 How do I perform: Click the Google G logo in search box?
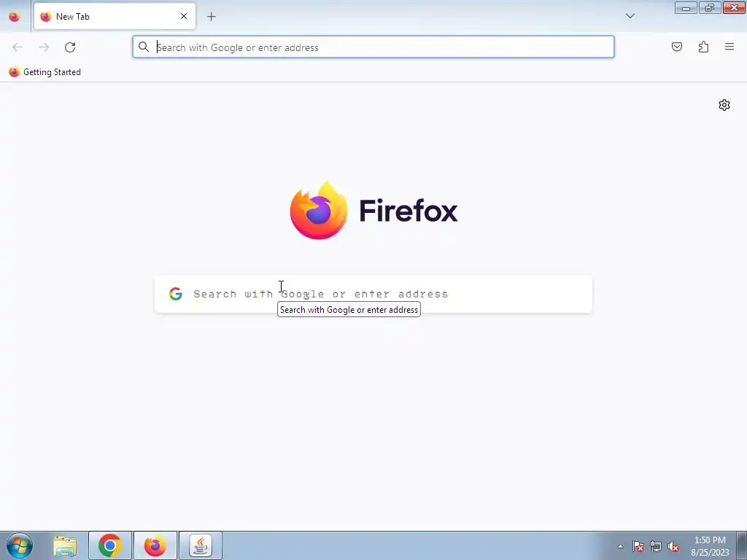click(176, 294)
